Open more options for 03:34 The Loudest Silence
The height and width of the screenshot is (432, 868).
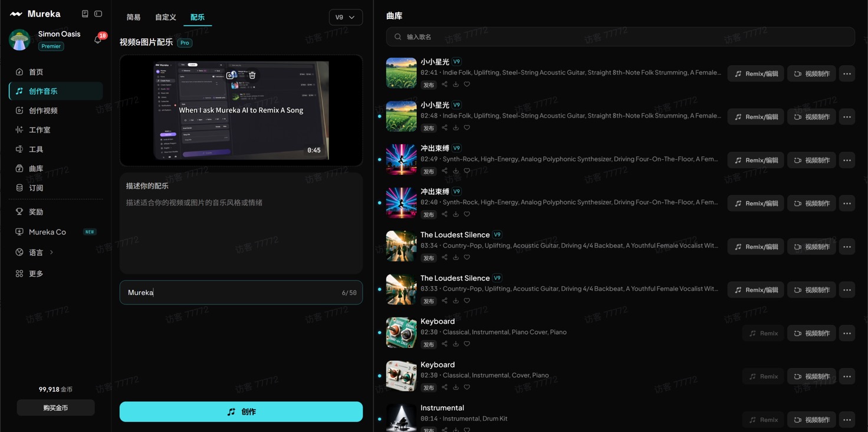coord(847,247)
